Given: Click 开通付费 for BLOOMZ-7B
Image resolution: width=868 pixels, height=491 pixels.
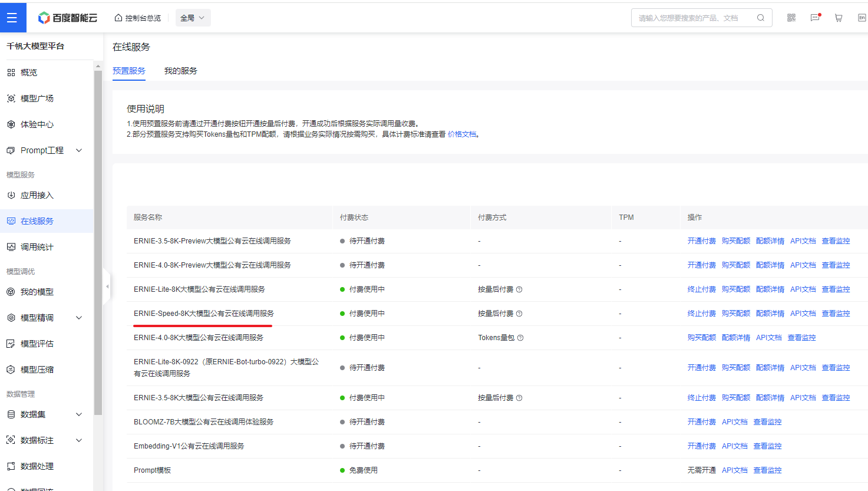Looking at the screenshot, I should pyautogui.click(x=702, y=422).
